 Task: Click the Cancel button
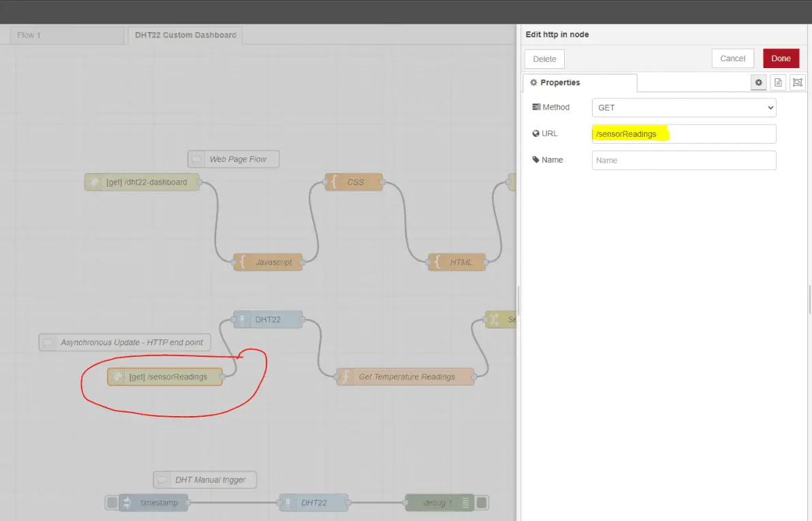[732, 59]
